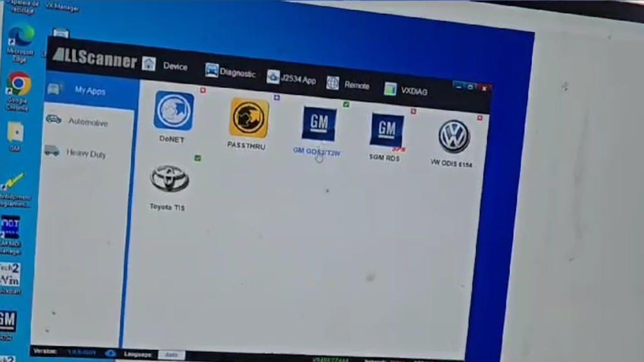Launch the Toyota TIS application

click(x=169, y=179)
